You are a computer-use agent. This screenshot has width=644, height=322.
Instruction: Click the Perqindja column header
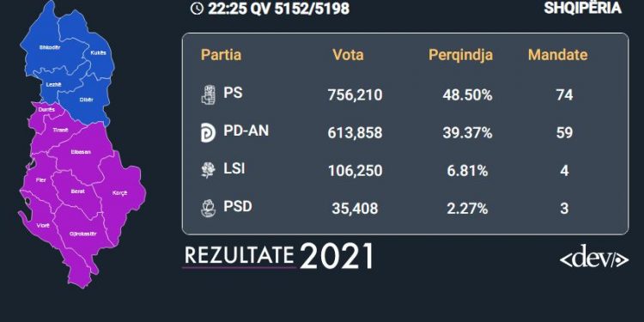[460, 55]
